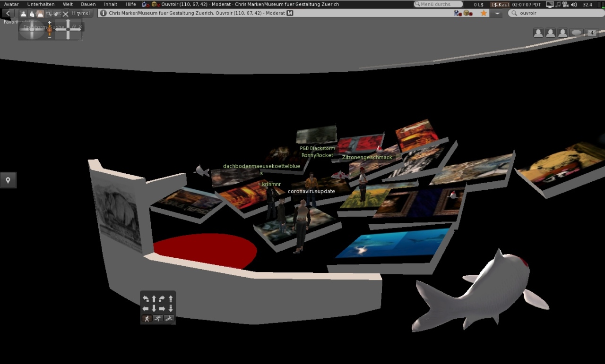Click the red circular floor spot
The height and width of the screenshot is (364, 605).
[x=206, y=250]
